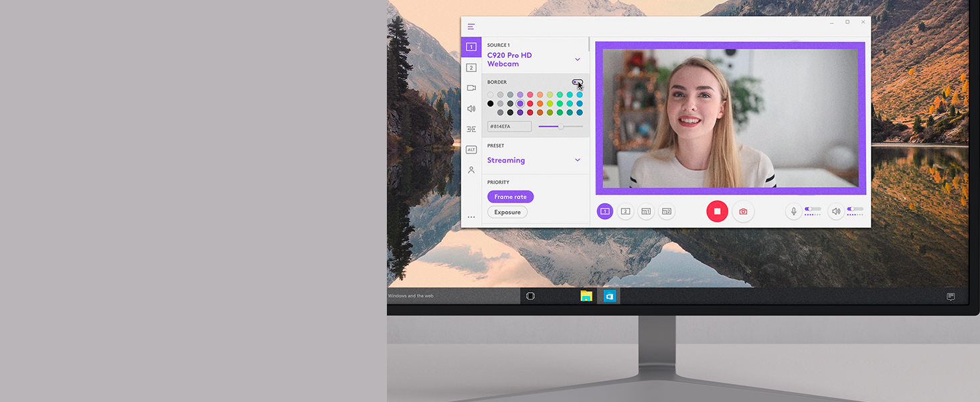
Task: Choose picture-in-picture layout with source 2 main
Action: [x=667, y=211]
